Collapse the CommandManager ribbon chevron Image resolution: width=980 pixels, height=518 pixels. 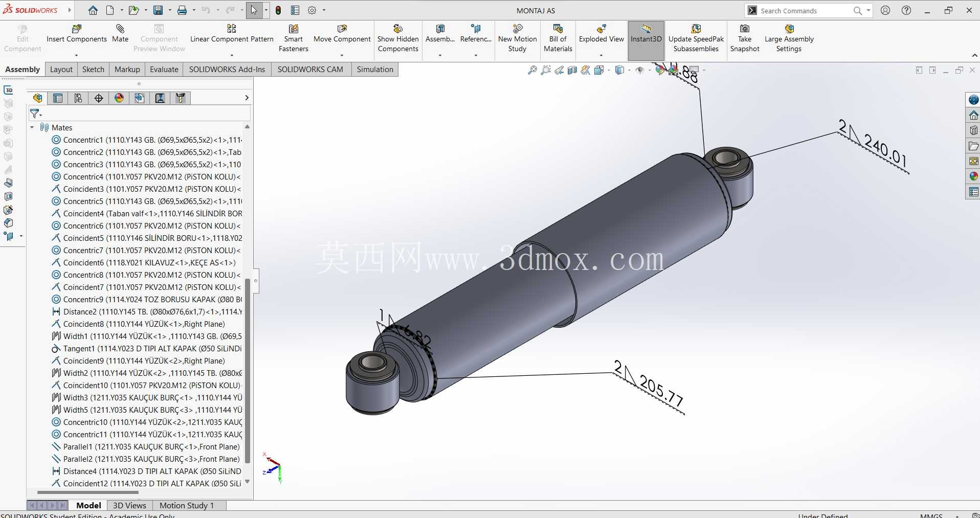pyautogui.click(x=974, y=56)
